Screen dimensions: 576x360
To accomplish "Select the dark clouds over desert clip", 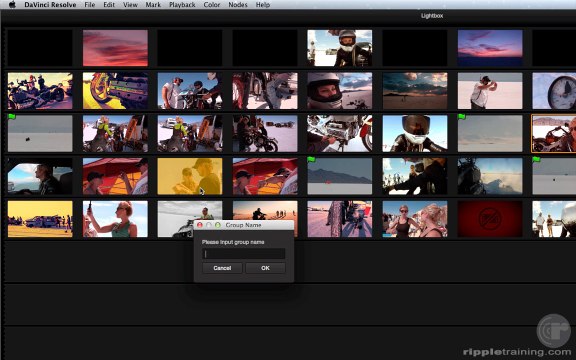I will [415, 91].
